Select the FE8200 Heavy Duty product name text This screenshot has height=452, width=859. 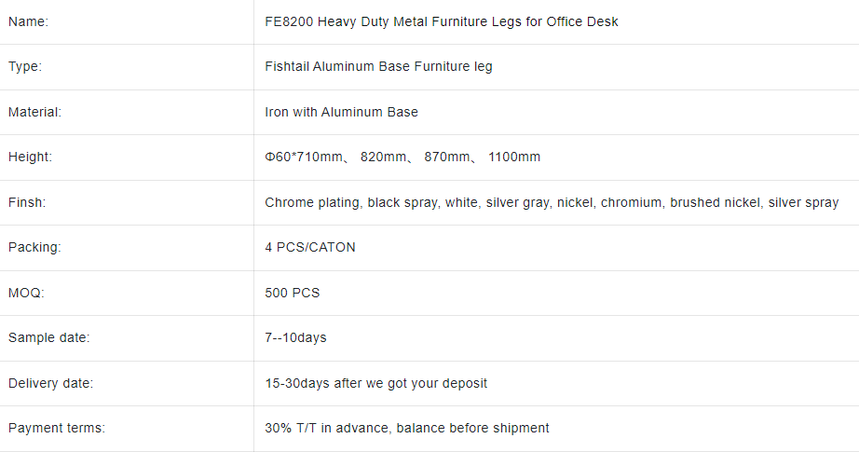click(441, 22)
